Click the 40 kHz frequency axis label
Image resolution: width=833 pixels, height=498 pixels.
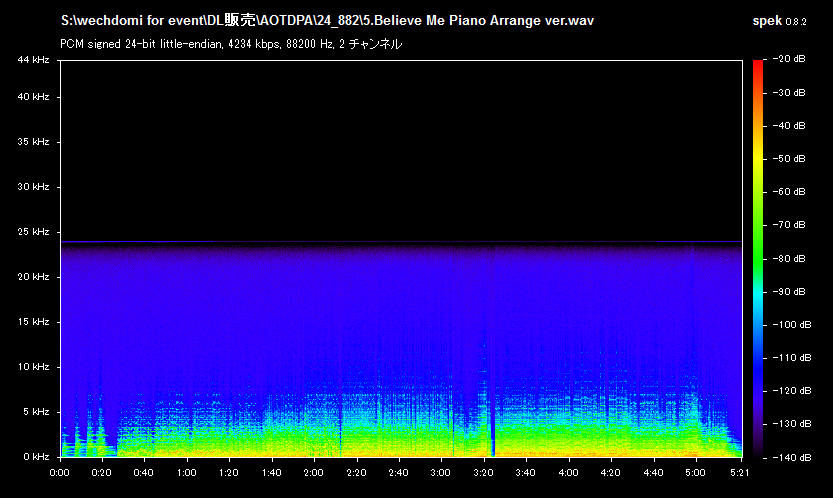pos(33,97)
